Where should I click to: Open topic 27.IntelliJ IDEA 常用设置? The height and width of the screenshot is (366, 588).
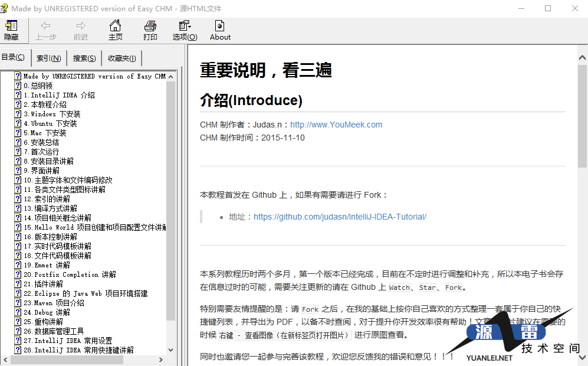pyautogui.click(x=68, y=341)
